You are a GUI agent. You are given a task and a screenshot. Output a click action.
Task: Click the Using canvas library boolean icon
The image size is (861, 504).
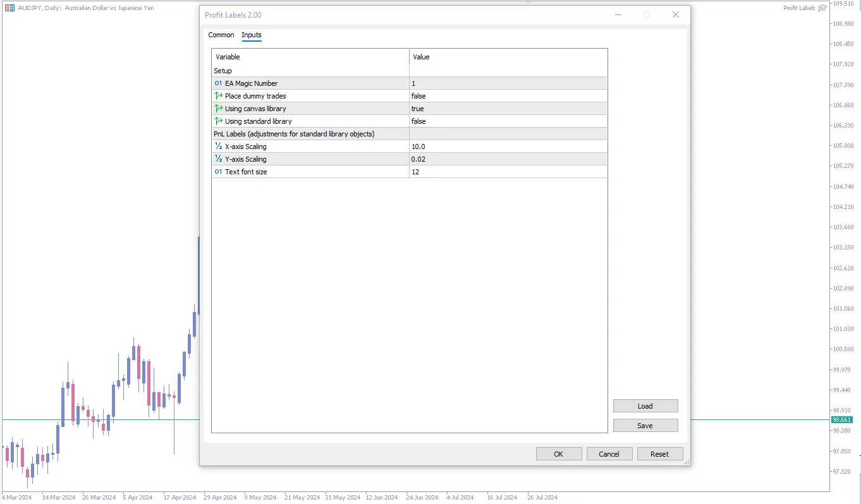[218, 109]
